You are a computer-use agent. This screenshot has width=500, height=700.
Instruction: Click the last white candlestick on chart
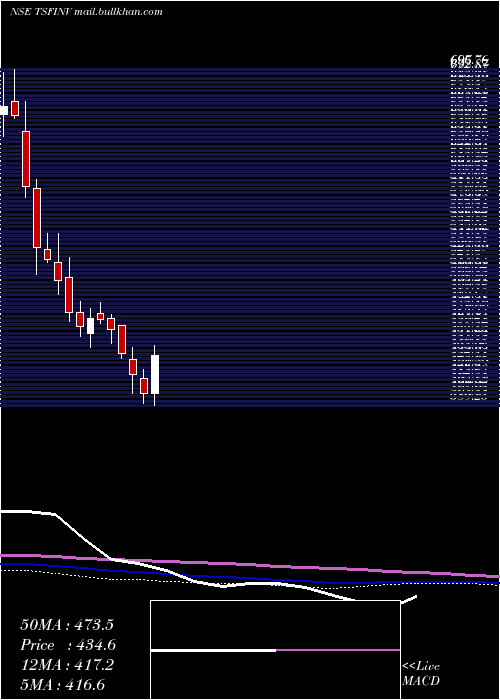(155, 375)
